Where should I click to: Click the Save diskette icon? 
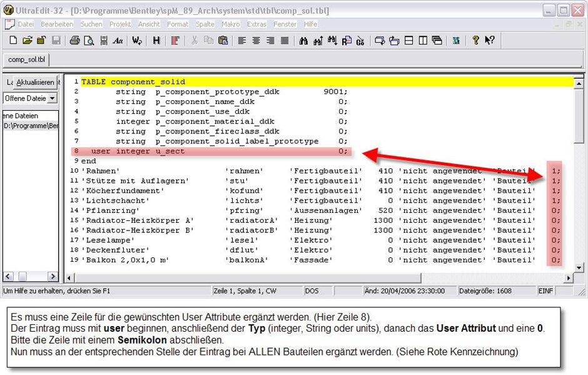click(x=56, y=40)
